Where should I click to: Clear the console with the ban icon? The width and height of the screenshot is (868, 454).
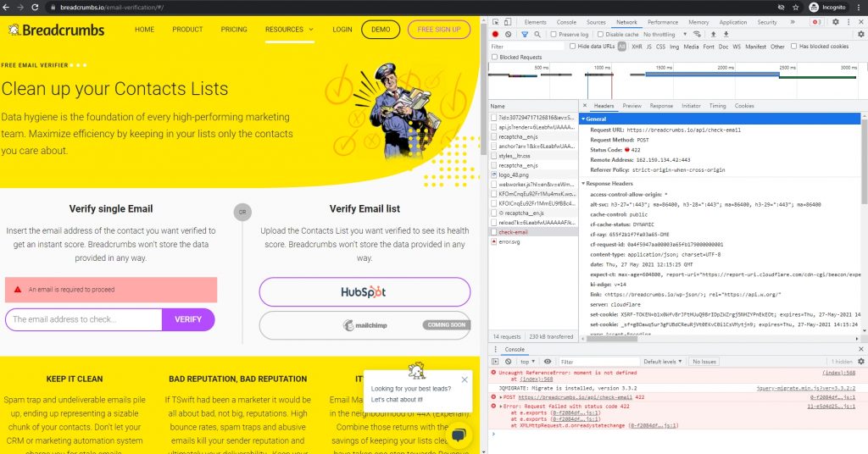pyautogui.click(x=509, y=362)
